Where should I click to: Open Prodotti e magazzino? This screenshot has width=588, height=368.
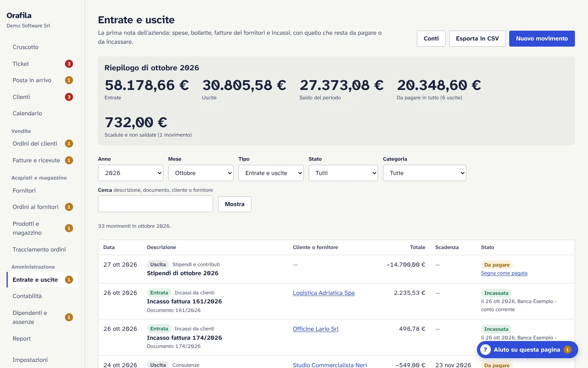tap(42, 228)
